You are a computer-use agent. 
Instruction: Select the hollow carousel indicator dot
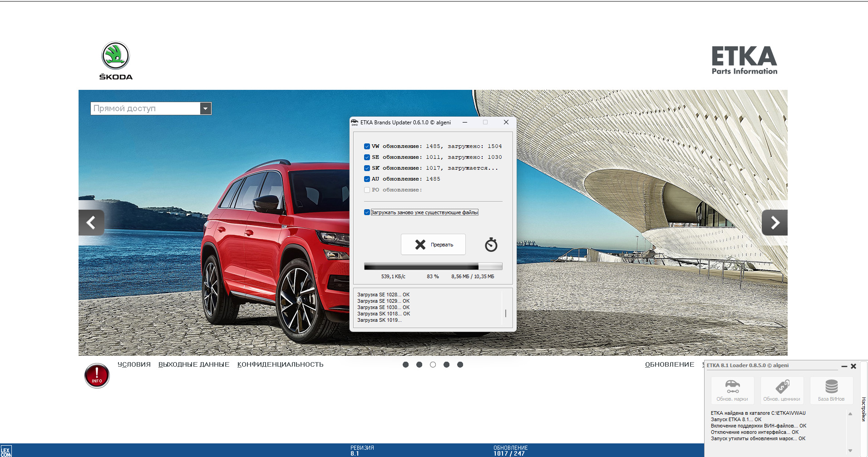click(433, 364)
